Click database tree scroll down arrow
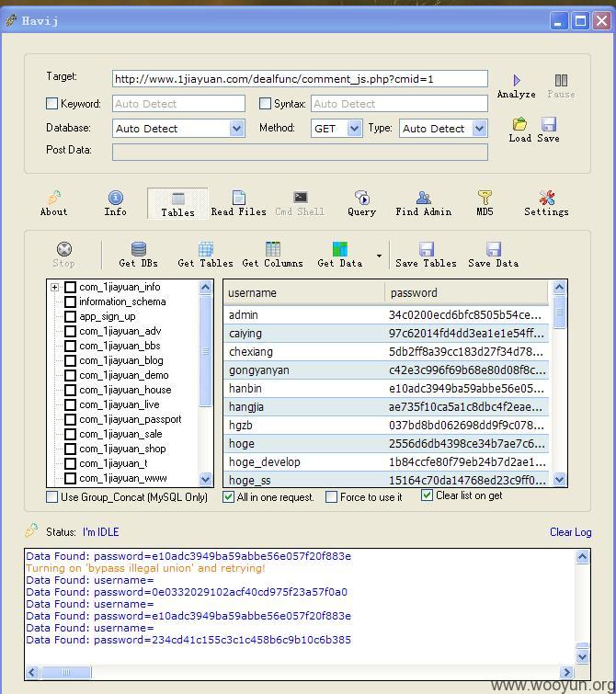The width and height of the screenshot is (616, 694). (x=205, y=479)
